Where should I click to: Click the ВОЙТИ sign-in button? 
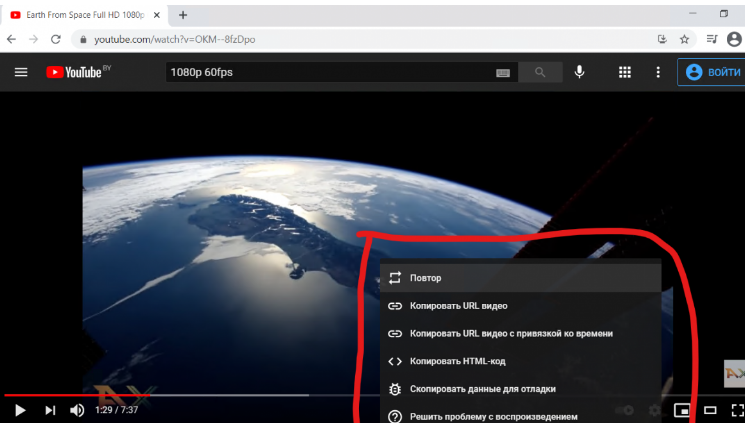(712, 72)
